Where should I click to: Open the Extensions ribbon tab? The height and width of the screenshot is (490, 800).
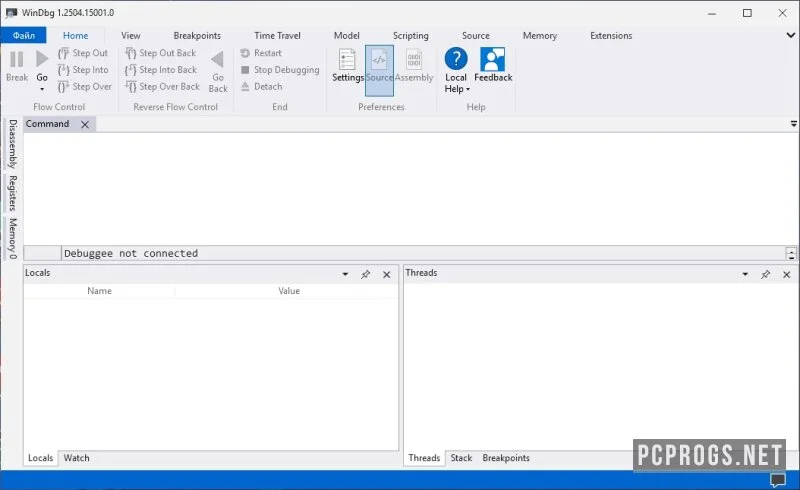tap(611, 36)
